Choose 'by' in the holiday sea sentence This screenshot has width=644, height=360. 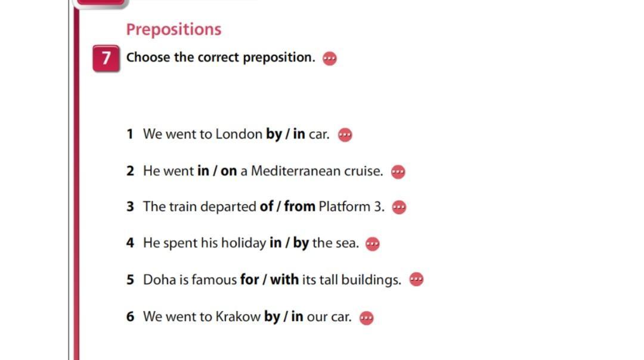point(301,244)
